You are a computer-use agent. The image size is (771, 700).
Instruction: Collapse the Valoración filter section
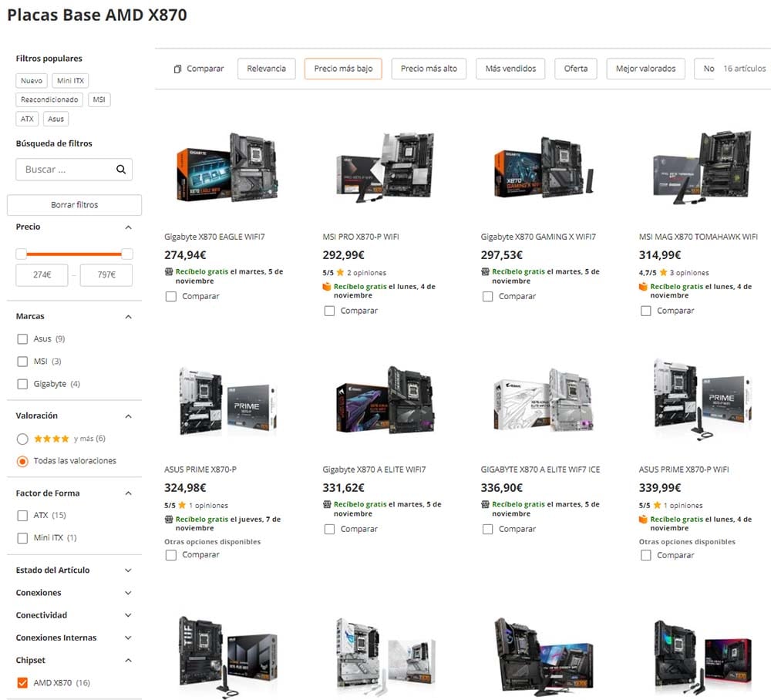pyautogui.click(x=128, y=416)
